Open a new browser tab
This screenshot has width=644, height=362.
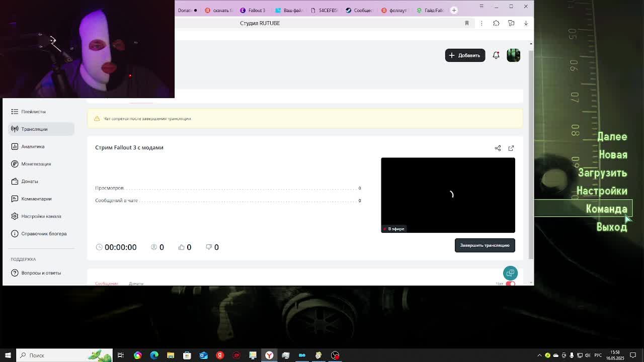(x=454, y=10)
